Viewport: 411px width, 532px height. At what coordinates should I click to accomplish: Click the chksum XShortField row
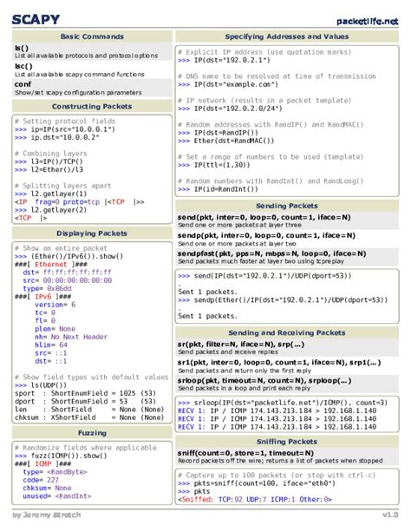(x=89, y=417)
